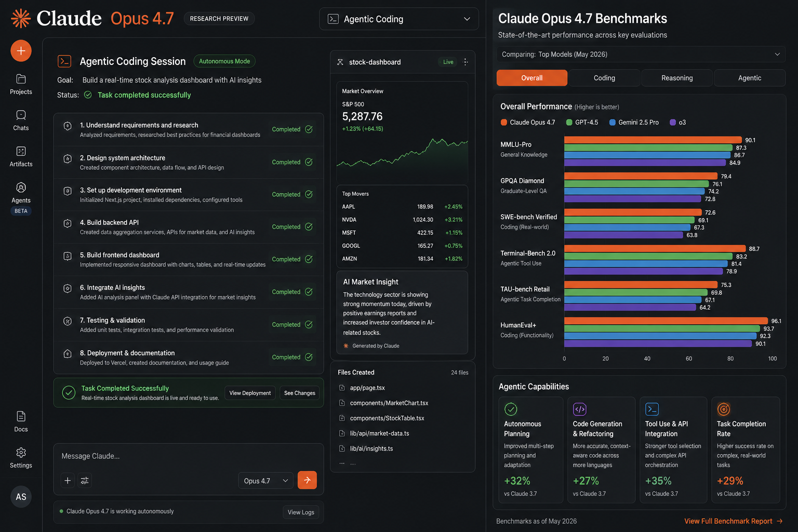Click the Research Preview badge
Viewport: 798px width, 532px height.
(x=219, y=19)
